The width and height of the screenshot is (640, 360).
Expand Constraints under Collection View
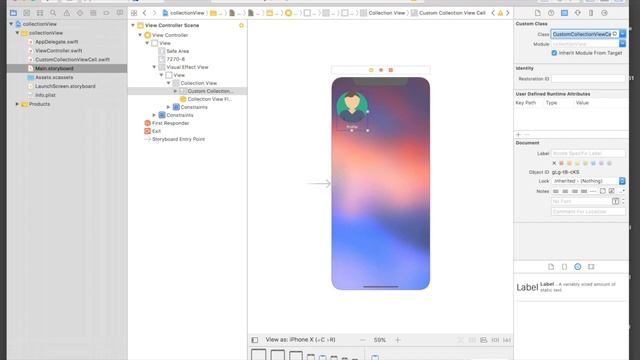[x=169, y=107]
